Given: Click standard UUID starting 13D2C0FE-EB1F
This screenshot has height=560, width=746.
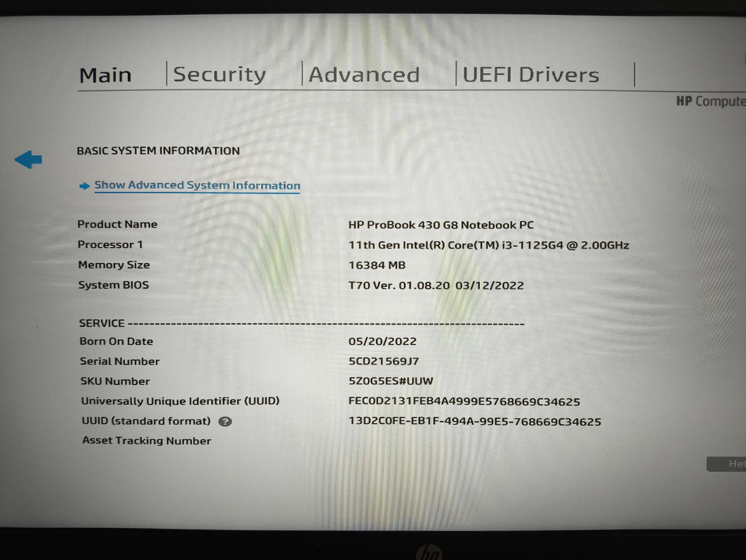Looking at the screenshot, I should 475,422.
